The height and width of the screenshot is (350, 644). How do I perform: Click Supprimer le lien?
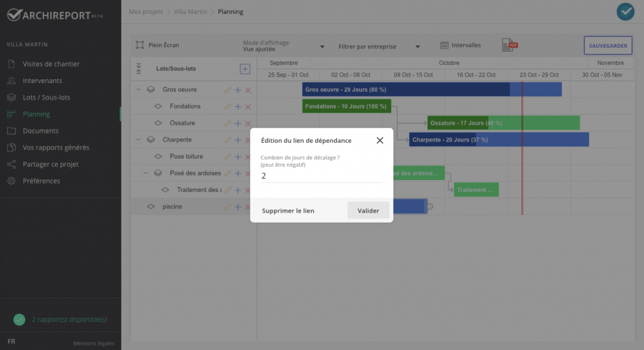[x=288, y=211]
